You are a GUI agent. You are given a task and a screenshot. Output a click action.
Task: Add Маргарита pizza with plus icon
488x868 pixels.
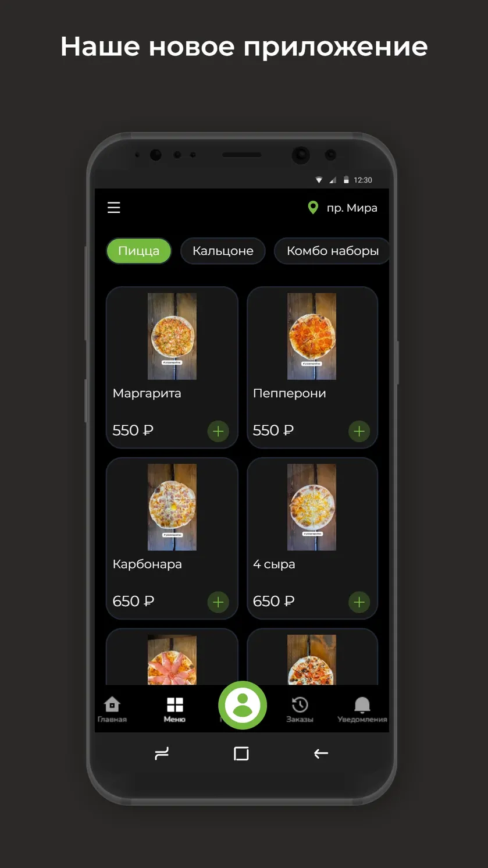coord(218,431)
